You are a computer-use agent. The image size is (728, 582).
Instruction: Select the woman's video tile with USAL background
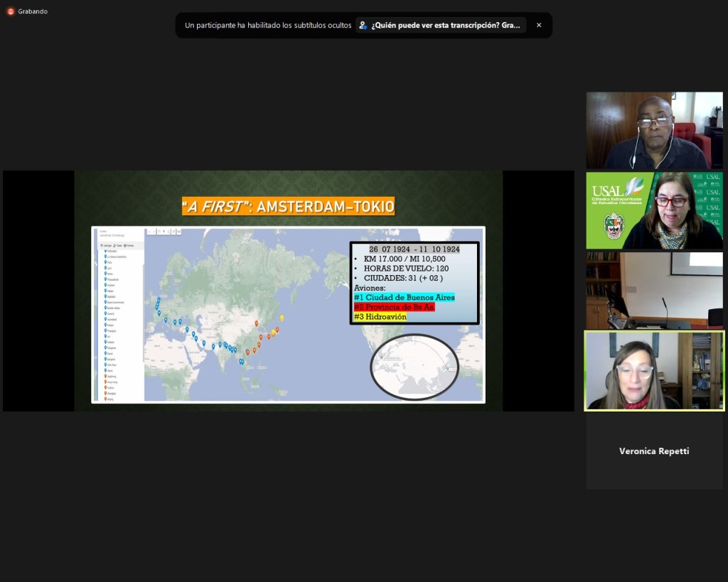[x=654, y=210]
